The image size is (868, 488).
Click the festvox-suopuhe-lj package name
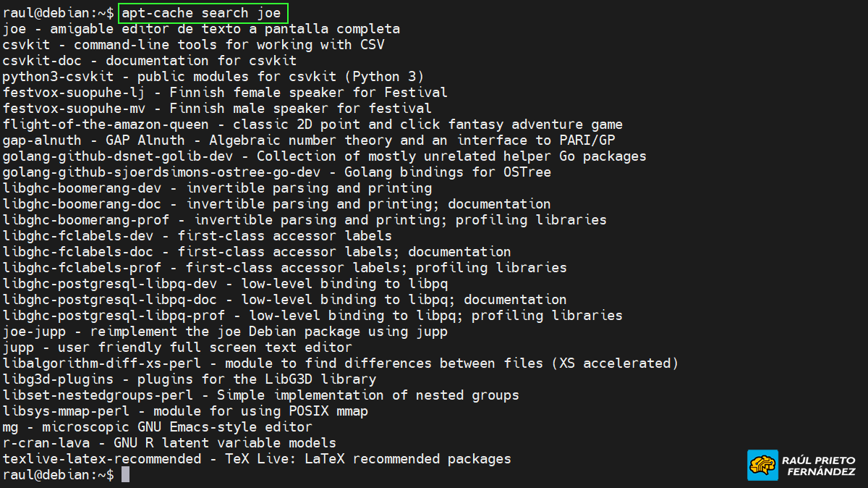tap(77, 93)
